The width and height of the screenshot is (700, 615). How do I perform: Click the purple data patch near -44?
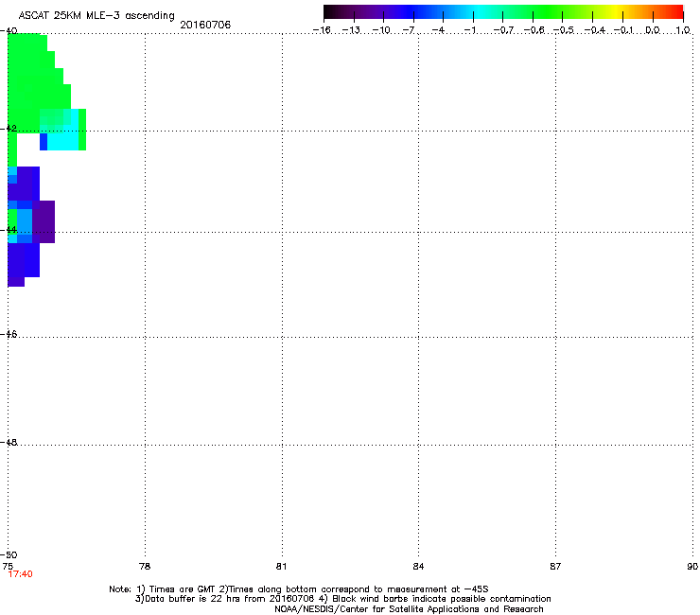click(44, 222)
